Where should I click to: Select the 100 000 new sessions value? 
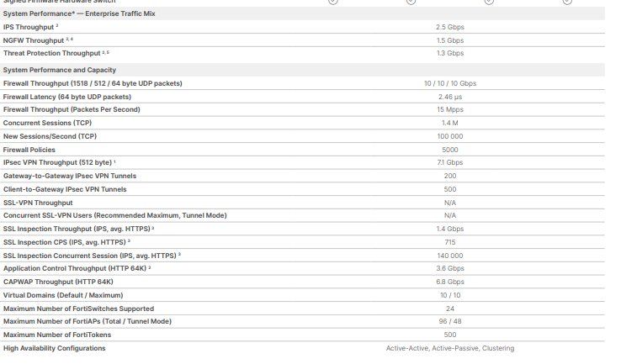point(450,136)
